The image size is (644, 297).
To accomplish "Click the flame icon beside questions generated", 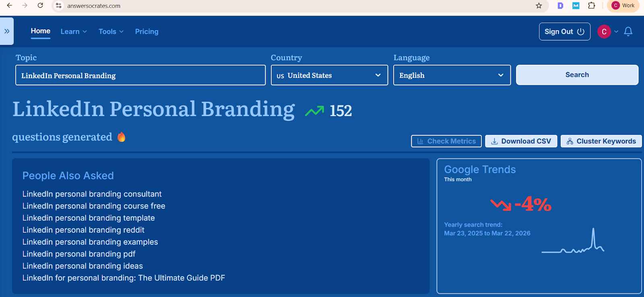I will (122, 137).
